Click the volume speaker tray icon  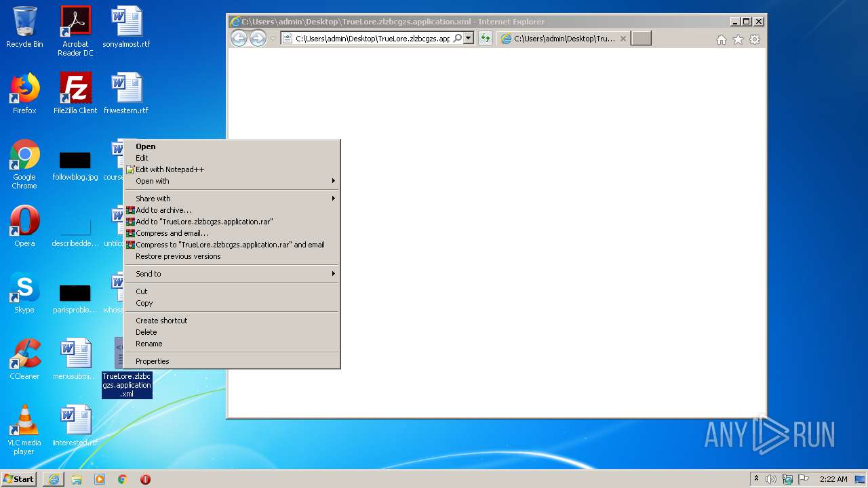point(771,479)
